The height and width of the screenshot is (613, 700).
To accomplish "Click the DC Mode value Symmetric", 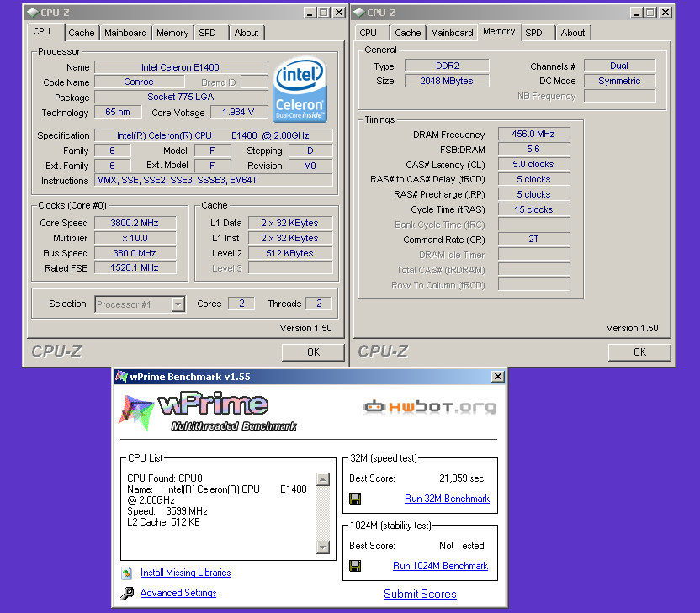I will click(x=619, y=81).
